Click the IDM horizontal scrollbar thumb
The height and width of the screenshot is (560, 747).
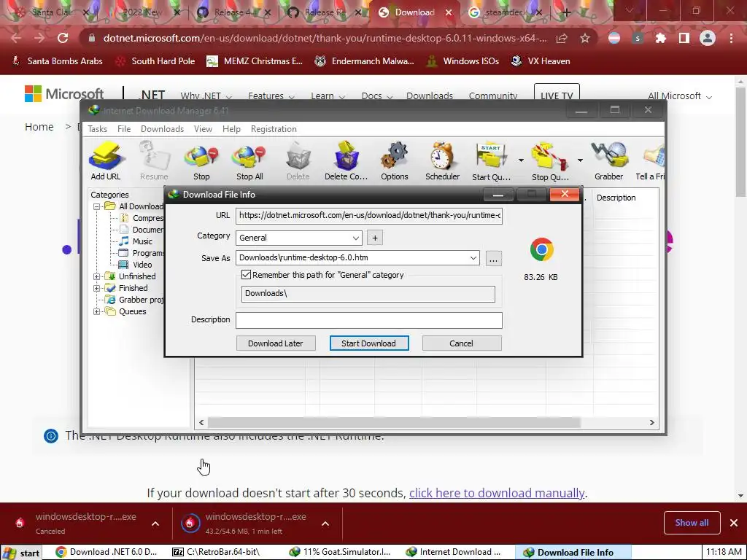(394, 422)
